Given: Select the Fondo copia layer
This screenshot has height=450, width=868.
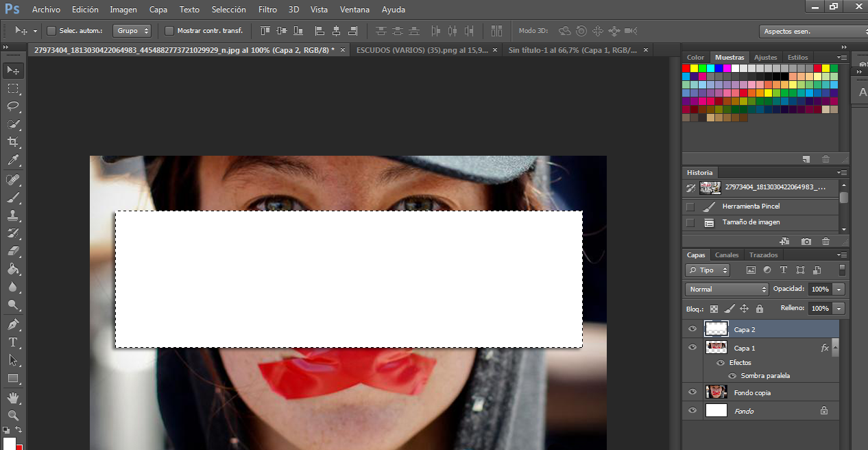Looking at the screenshot, I should (752, 393).
